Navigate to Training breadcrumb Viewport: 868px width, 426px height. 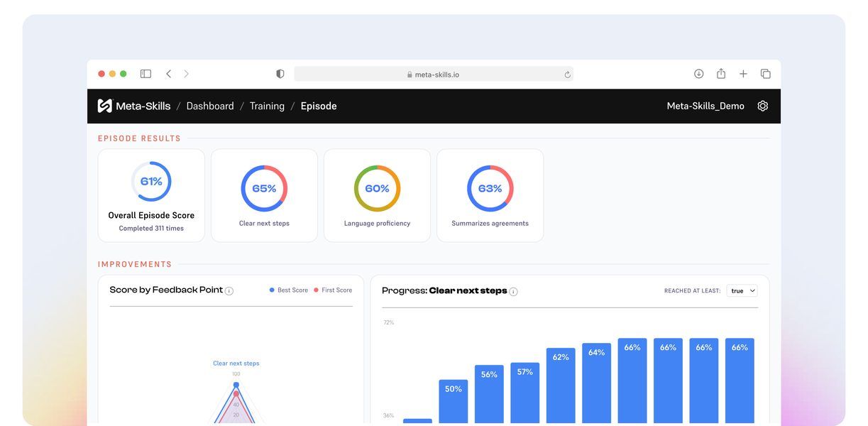267,106
